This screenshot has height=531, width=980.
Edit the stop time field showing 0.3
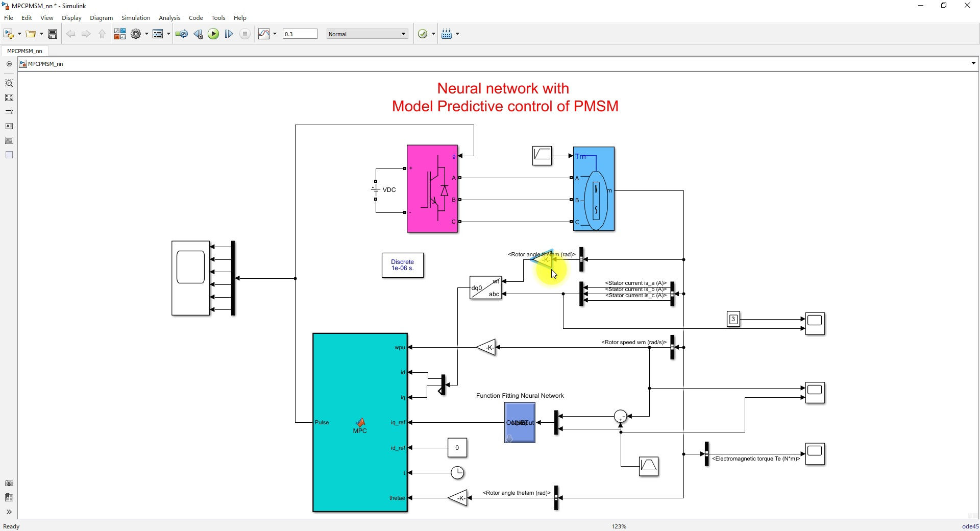[x=300, y=34]
